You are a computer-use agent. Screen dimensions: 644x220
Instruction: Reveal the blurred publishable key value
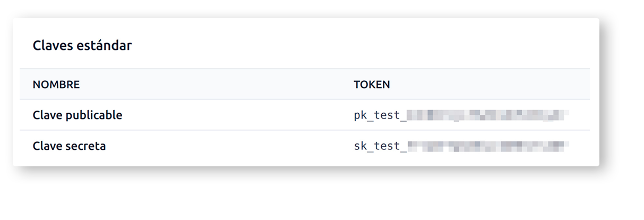coord(488,115)
